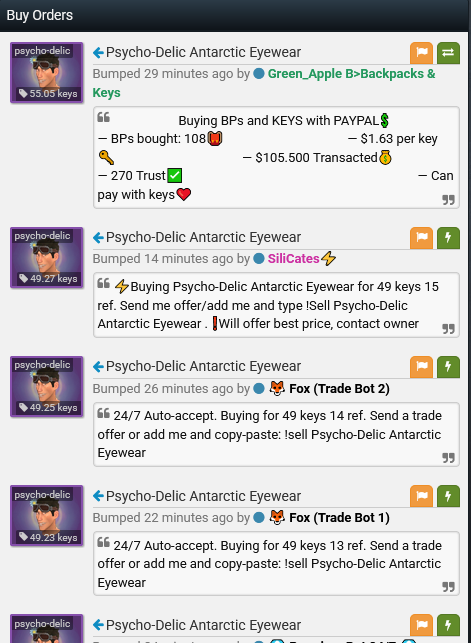Viewport: 471px width, 643px height.
Task: Click the instant-trade lightning button for SiliCates listing
Action: (x=448, y=238)
